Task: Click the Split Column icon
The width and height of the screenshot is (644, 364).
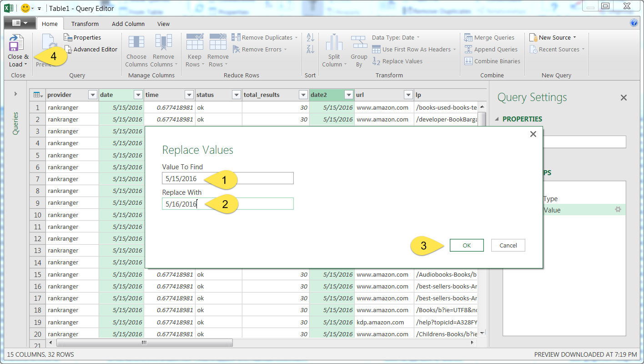Action: (334, 43)
